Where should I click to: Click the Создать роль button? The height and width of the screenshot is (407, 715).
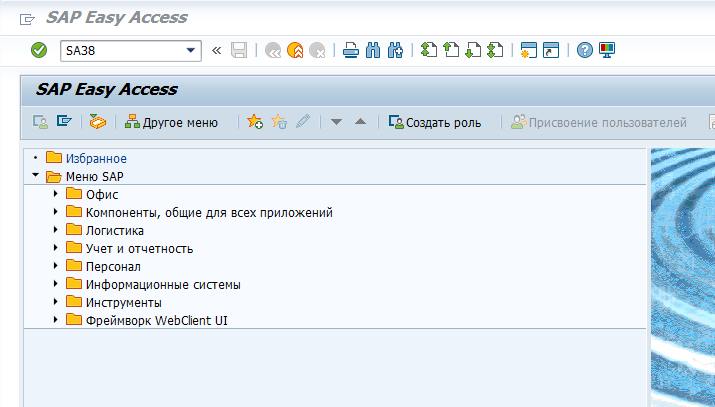coord(435,122)
